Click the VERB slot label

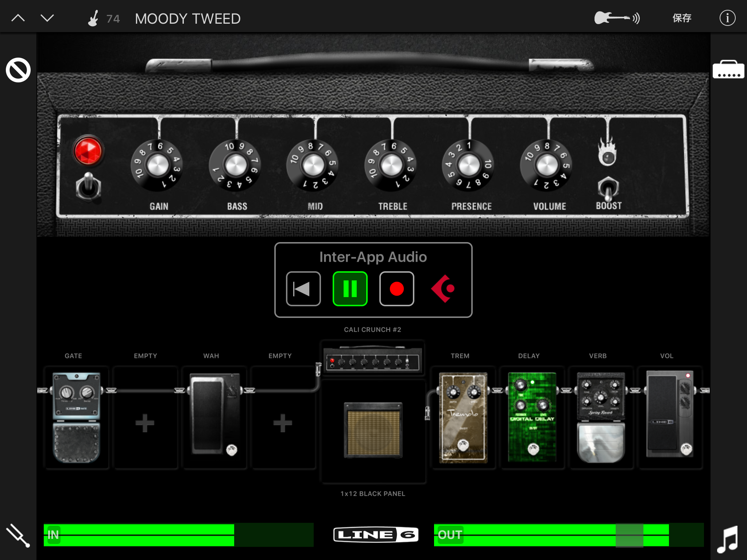click(x=598, y=356)
